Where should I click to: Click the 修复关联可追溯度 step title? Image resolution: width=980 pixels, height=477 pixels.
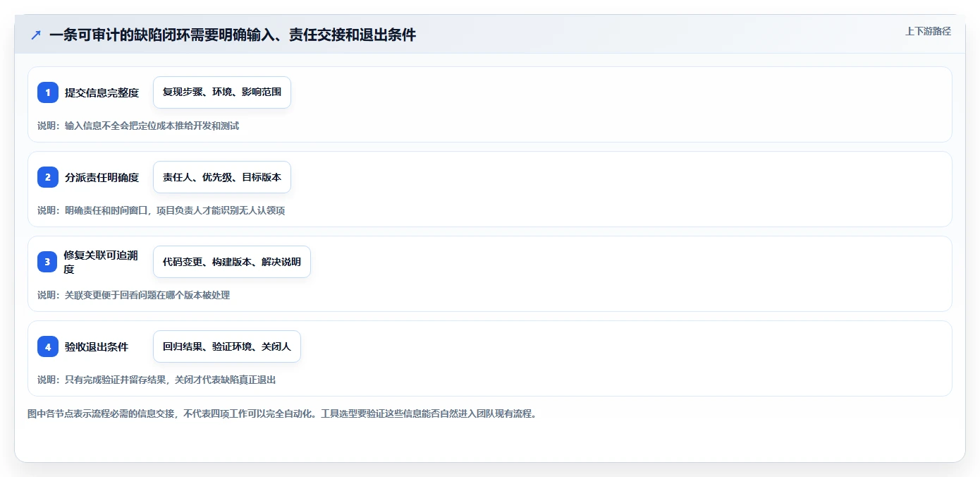tap(101, 262)
